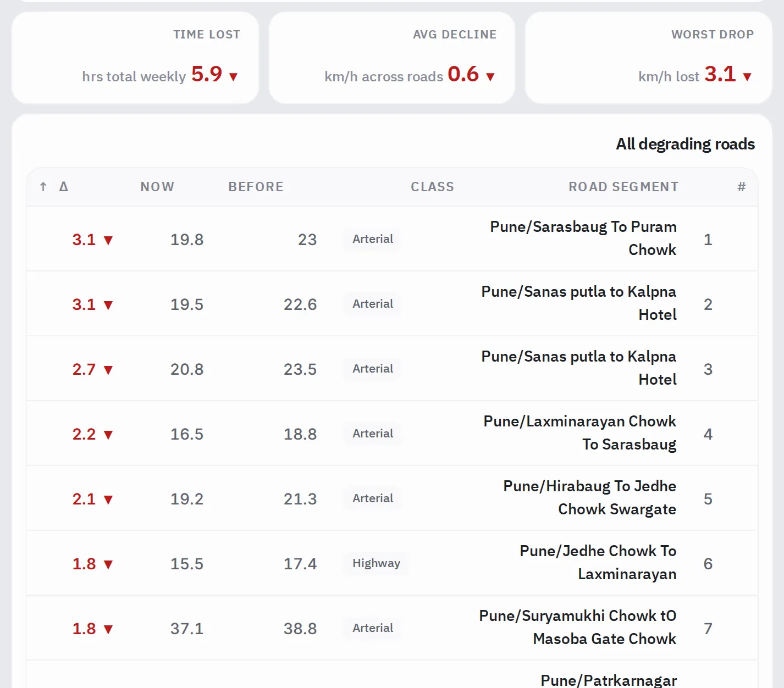Viewport: 784px width, 688px height.
Task: Click the before speed 18.8 cell
Action: 300,434
